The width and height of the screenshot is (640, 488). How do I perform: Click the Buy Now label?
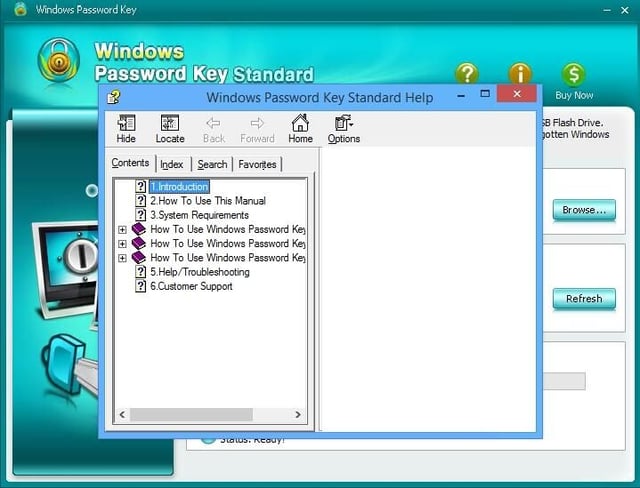[x=574, y=95]
